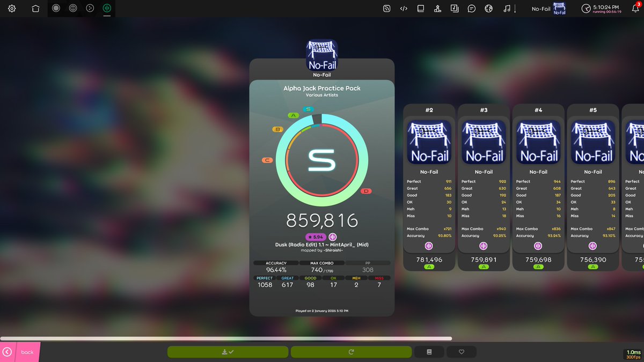Select the total score 859,816

(322, 220)
